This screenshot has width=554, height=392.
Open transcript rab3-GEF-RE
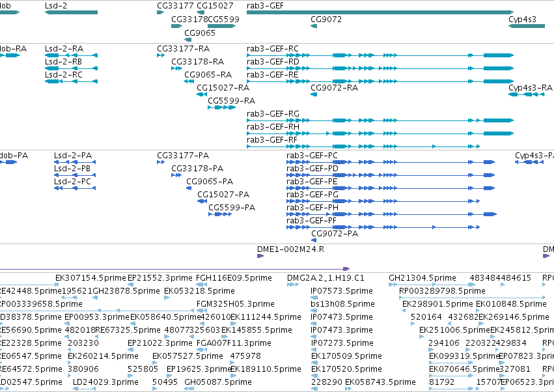coord(272,75)
